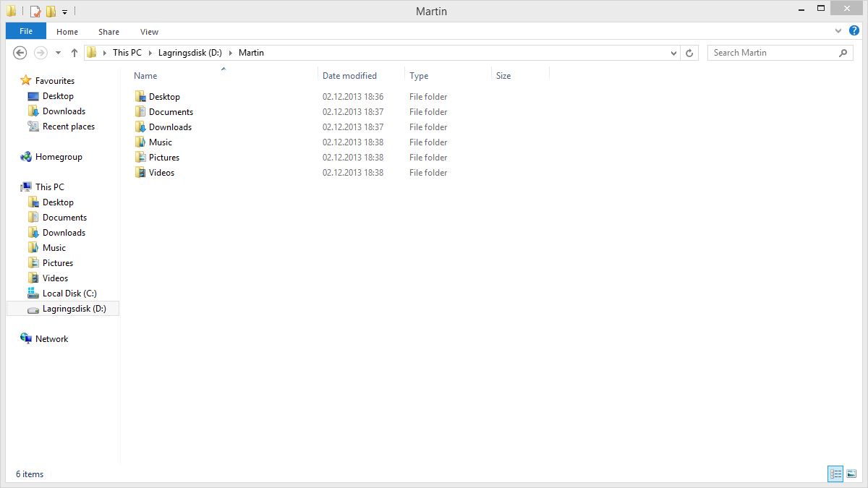Click the New folder icon in the title bar
868x488 pixels.
pos(51,12)
